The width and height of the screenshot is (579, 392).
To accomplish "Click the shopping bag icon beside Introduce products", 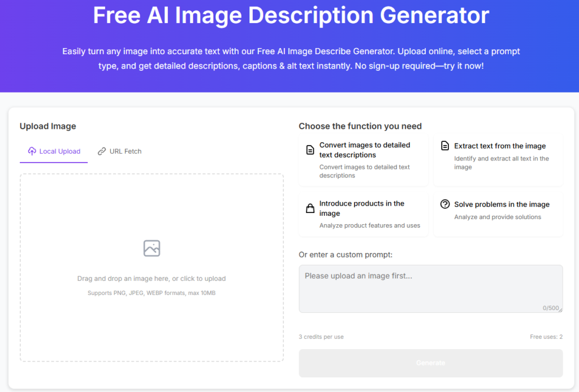I will pyautogui.click(x=310, y=208).
